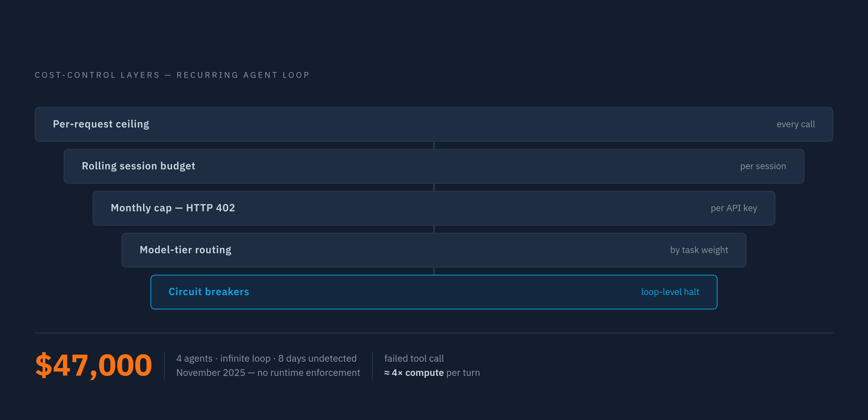This screenshot has height=420, width=868.
Task: Click '4 agents · infinite loop · 8 days undetected'
Action: pyautogui.click(x=266, y=358)
